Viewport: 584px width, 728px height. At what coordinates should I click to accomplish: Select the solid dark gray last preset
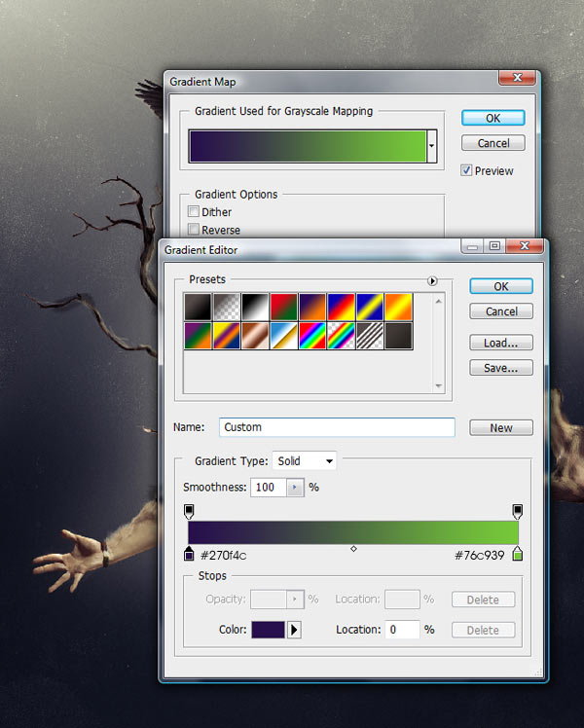click(x=398, y=336)
